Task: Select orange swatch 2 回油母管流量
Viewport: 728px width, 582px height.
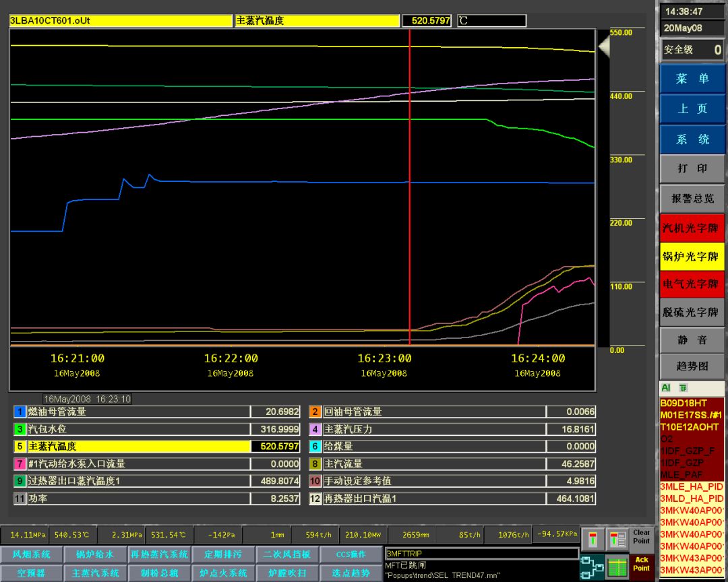Action: tap(315, 412)
